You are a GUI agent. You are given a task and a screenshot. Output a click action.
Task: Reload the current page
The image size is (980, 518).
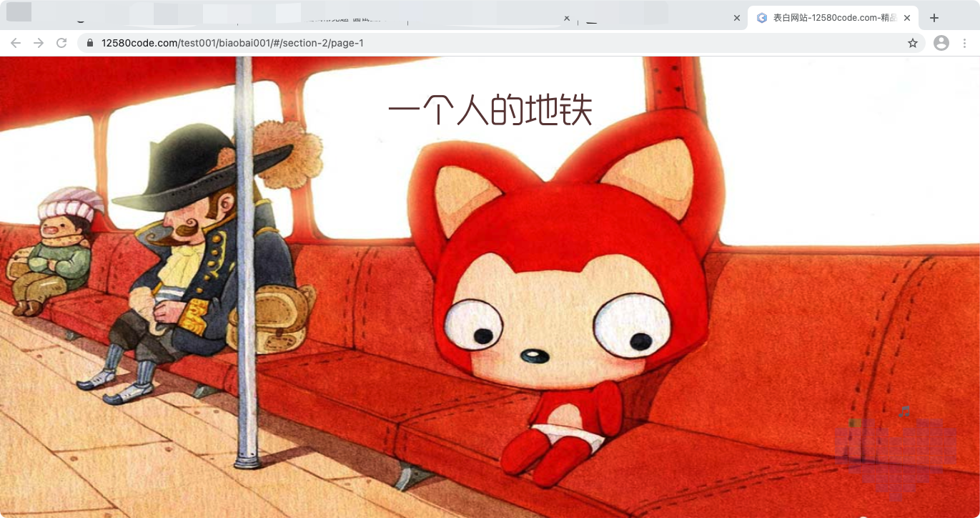click(61, 43)
